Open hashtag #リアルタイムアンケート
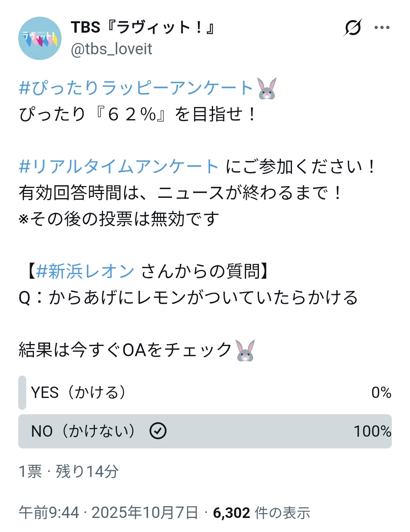This screenshot has height=532, width=410. pyautogui.click(x=118, y=167)
